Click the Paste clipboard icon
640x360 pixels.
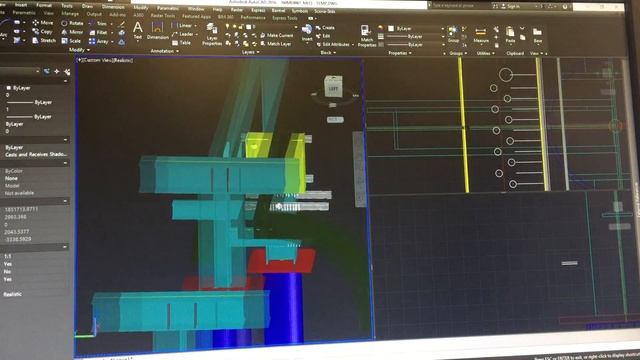pos(510,32)
